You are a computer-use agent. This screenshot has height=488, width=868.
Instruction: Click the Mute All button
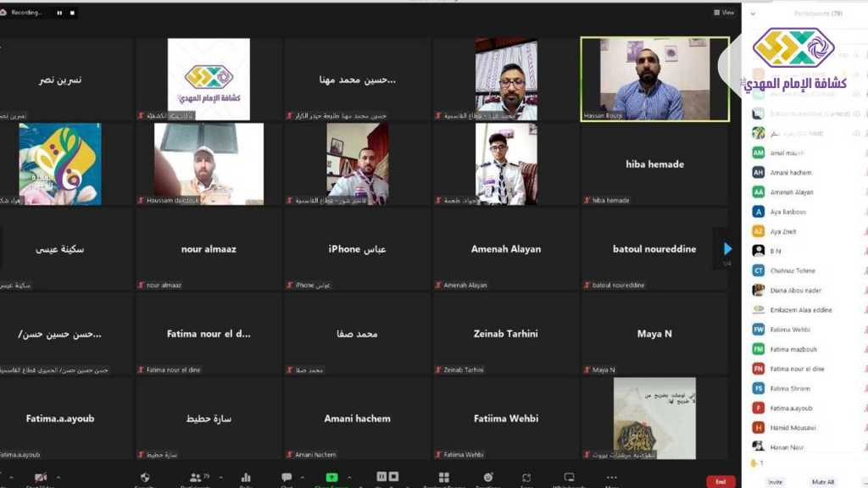[x=822, y=481]
